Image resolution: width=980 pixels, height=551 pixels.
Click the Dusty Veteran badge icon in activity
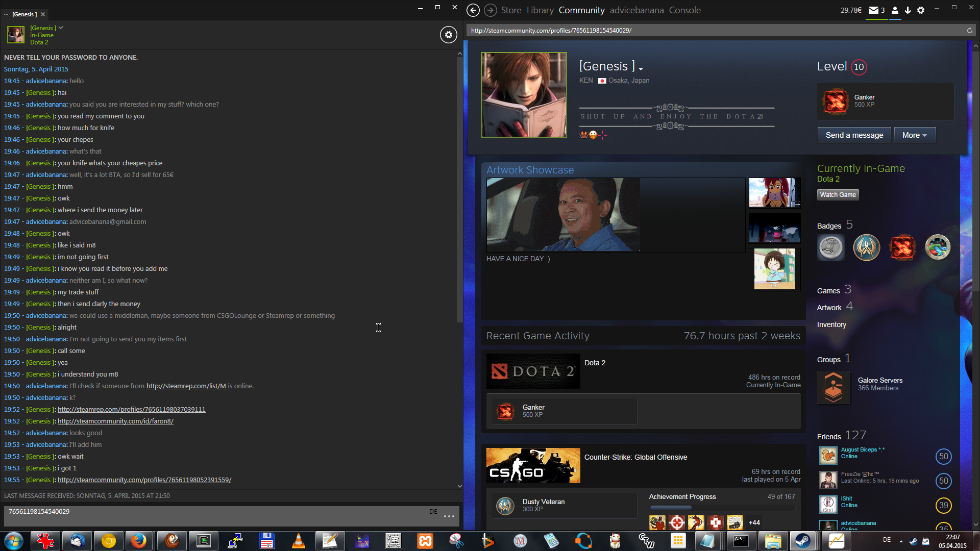(505, 506)
